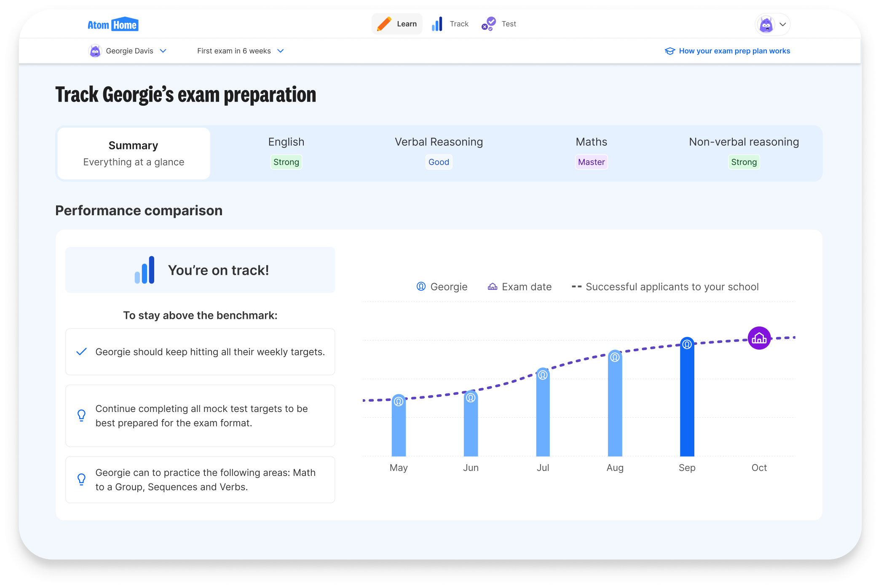Click the lightbulb beside mock test tip
This screenshot has height=588, width=881.
click(x=81, y=415)
